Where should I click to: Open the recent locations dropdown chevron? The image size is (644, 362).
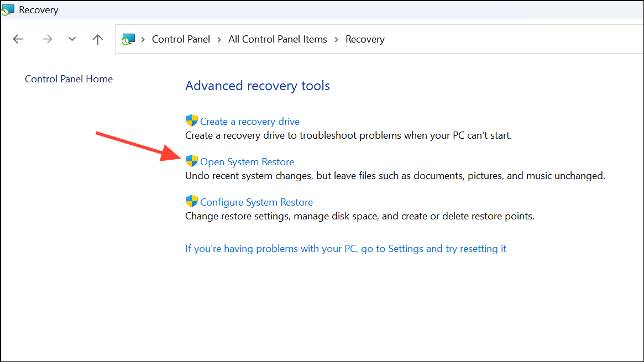[x=72, y=39]
